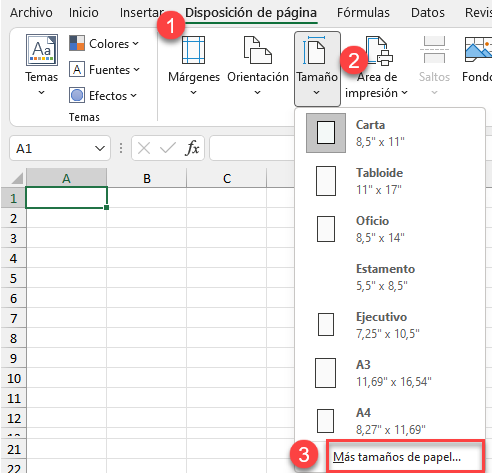Switch to the Fórmulas tab

[363, 13]
